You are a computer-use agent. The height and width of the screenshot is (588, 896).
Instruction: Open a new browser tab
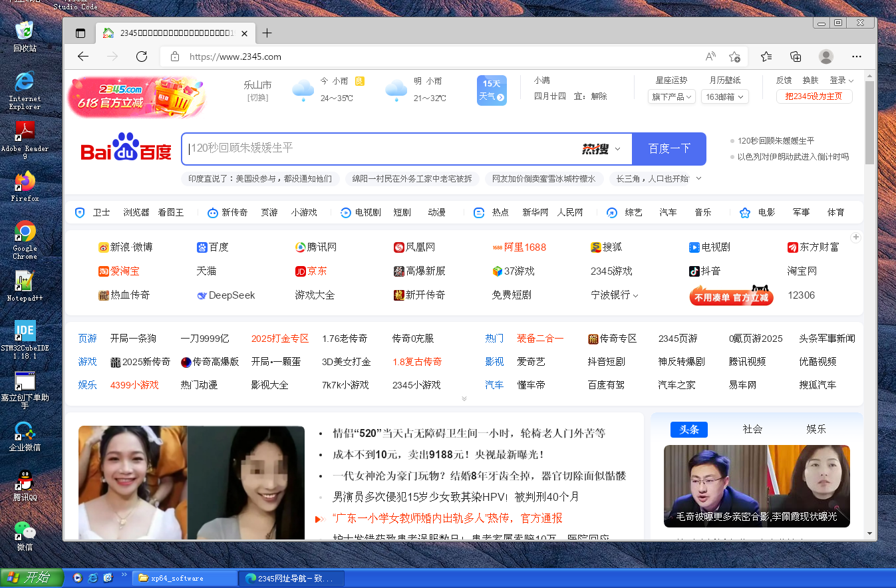coord(267,33)
